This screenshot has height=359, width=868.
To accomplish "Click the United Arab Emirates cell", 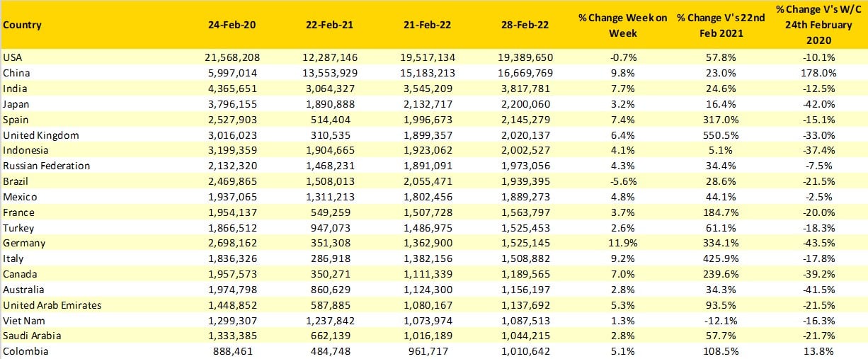I will point(52,305).
